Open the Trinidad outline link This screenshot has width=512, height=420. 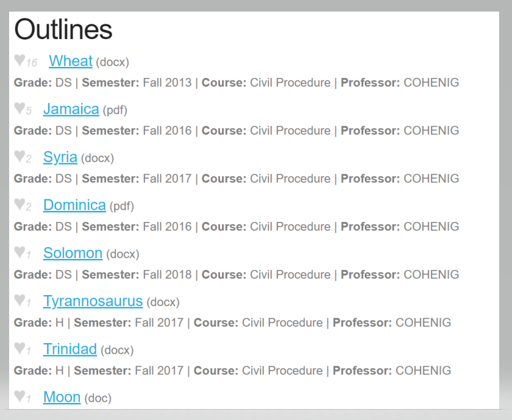click(70, 349)
